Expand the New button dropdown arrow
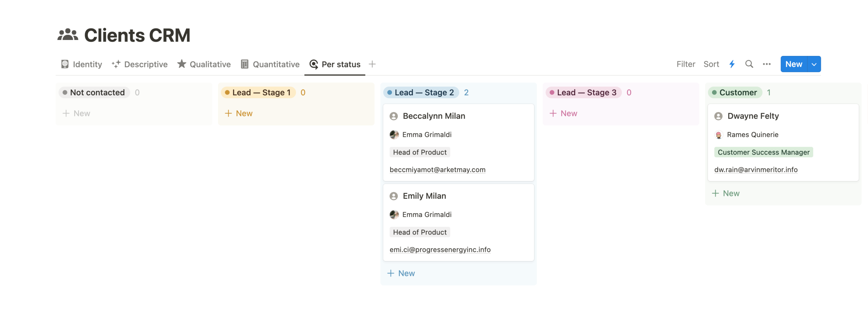 coord(813,64)
